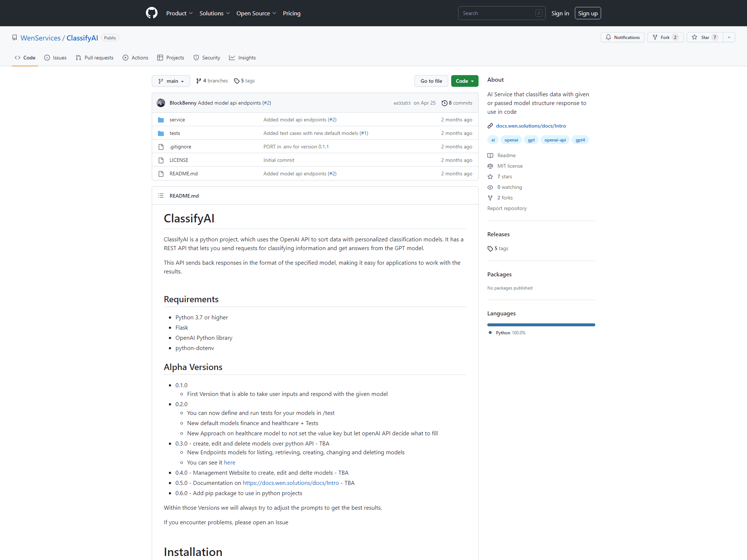Expand the Solutions menu
The width and height of the screenshot is (747, 560).
pos(214,13)
